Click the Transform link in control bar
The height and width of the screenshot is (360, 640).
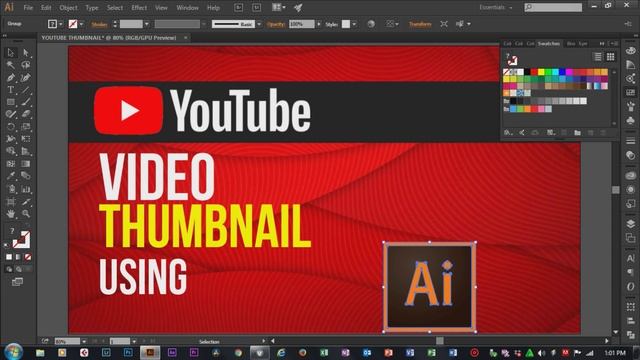[x=420, y=24]
